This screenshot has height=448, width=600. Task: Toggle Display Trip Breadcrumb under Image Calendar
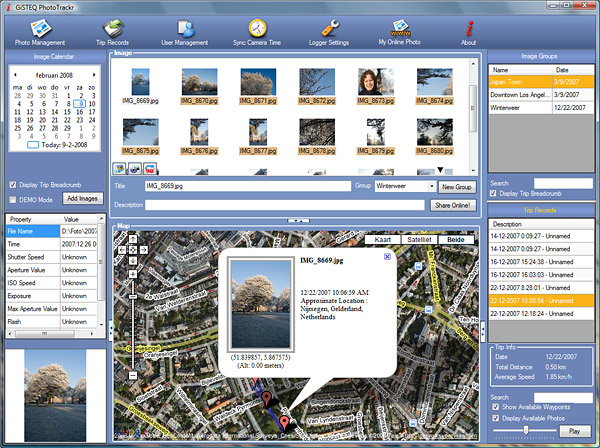[x=13, y=185]
